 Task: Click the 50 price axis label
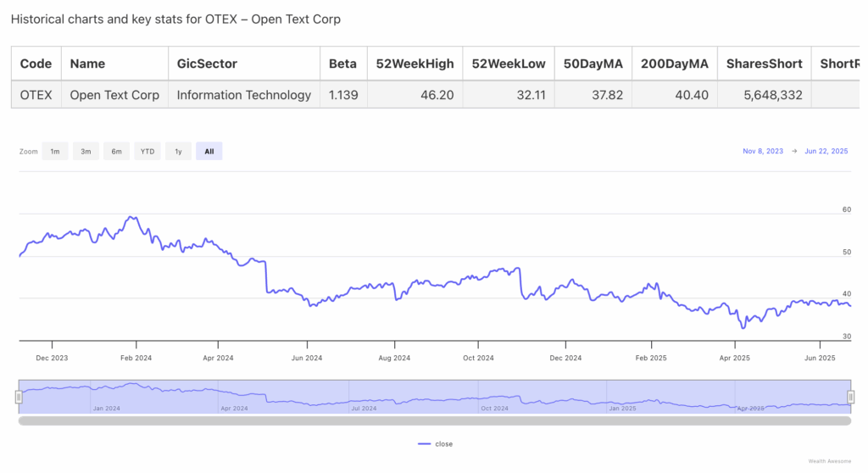(x=847, y=252)
